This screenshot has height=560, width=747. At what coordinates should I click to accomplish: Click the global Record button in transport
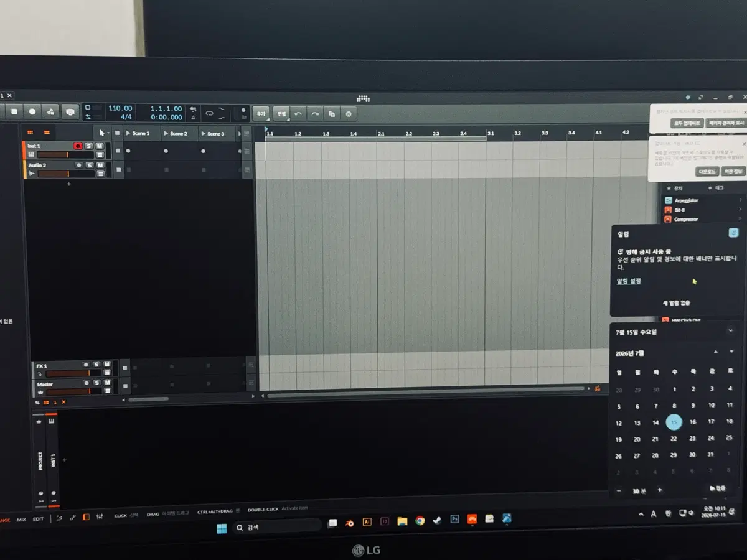(32, 112)
